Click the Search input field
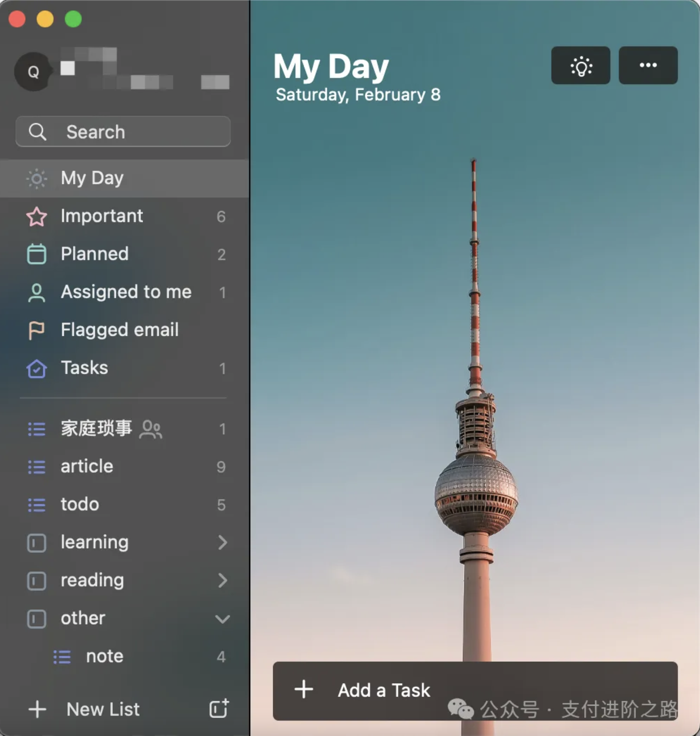The image size is (700, 736). (123, 132)
